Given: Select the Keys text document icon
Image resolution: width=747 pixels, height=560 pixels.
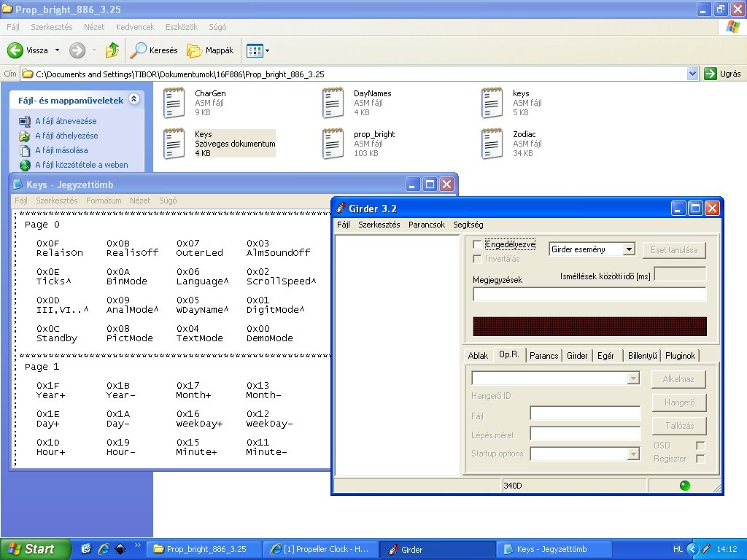Looking at the screenshot, I should (x=174, y=144).
